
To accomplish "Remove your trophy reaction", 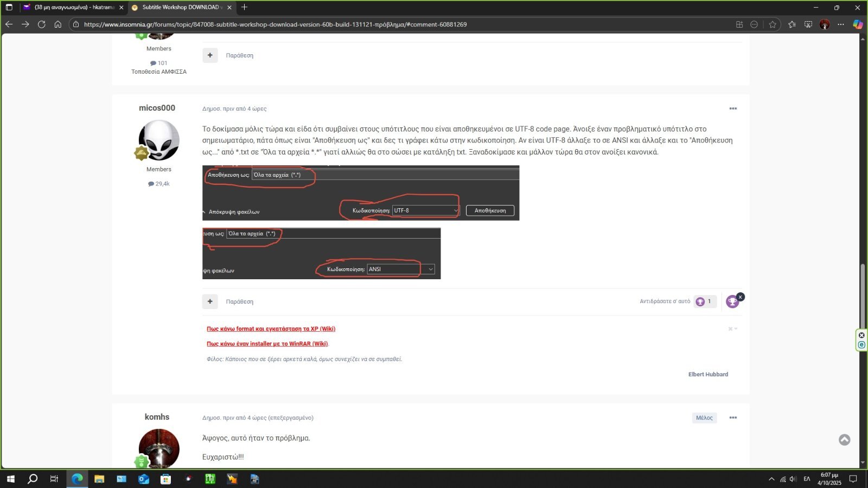I will click(x=741, y=297).
